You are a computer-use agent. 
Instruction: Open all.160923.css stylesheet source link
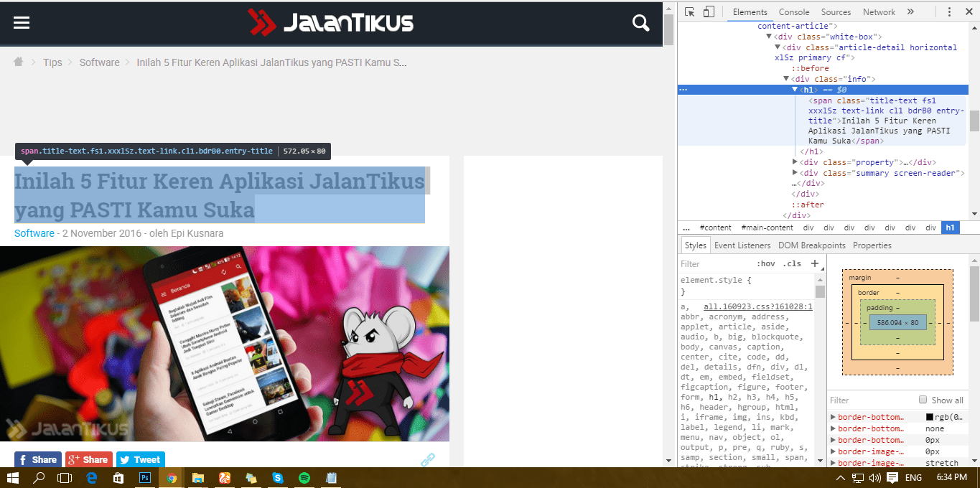pos(758,306)
